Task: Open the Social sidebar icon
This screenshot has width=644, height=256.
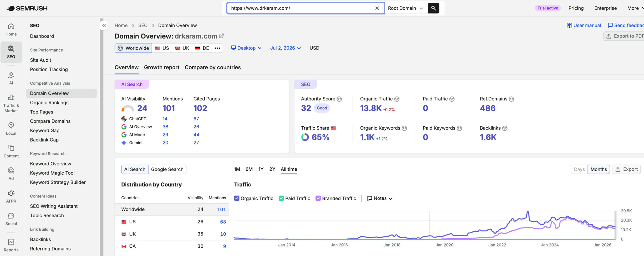Action: click(11, 219)
